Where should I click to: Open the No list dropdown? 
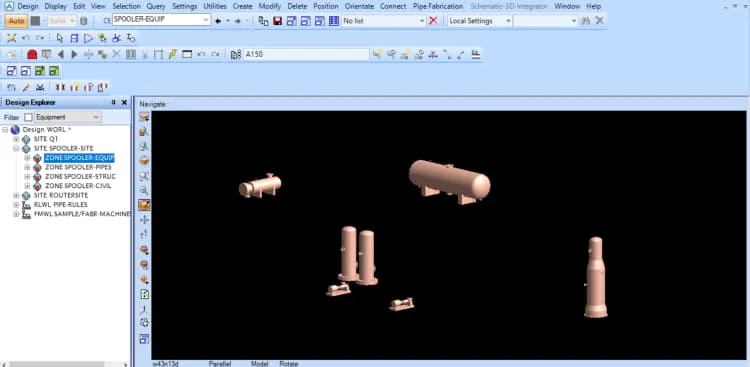tap(422, 21)
